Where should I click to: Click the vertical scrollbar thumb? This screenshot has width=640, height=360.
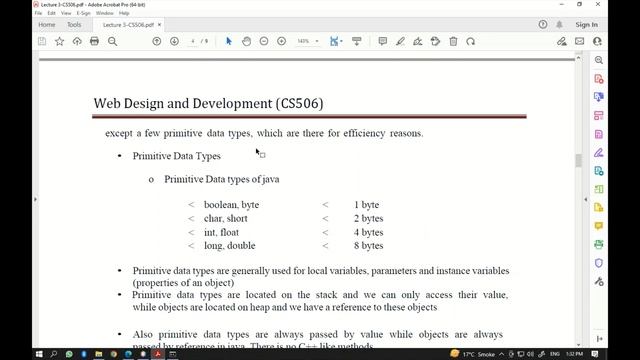(578, 160)
